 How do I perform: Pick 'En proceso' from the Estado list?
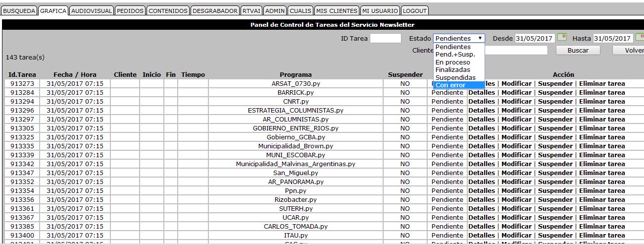pyautogui.click(x=452, y=62)
